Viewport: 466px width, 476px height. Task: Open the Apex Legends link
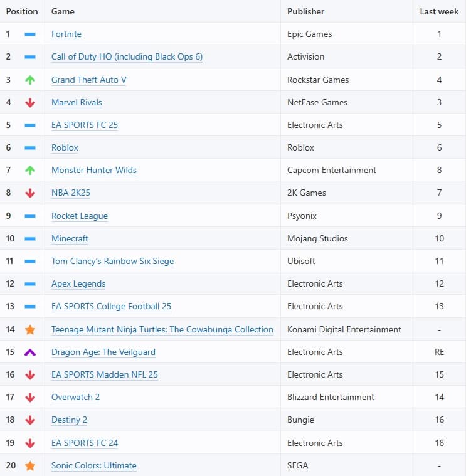(x=78, y=284)
